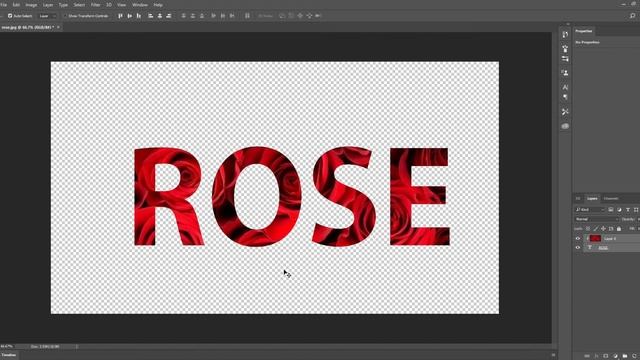This screenshot has width=640, height=360.
Task: Open the File menu
Action: coord(4,5)
